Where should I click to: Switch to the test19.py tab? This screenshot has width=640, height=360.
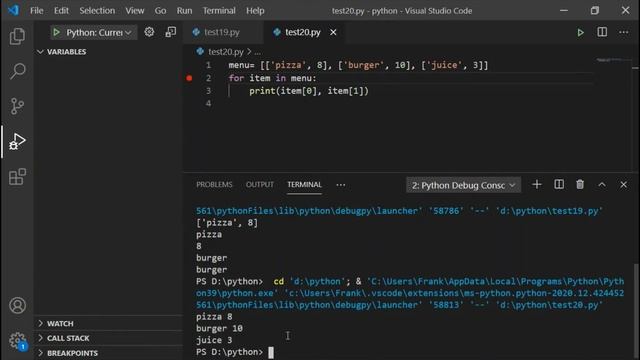click(x=222, y=32)
